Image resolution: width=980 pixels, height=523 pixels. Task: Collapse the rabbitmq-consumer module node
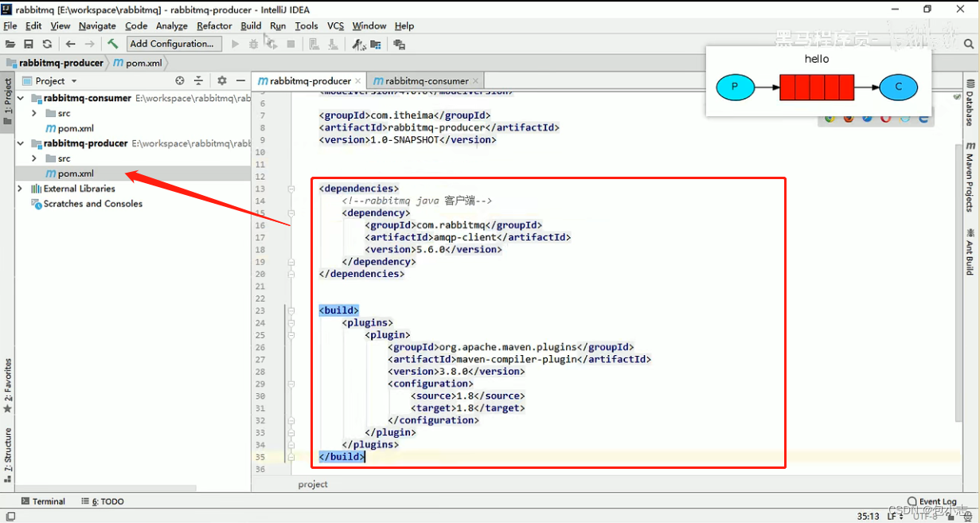click(x=20, y=99)
